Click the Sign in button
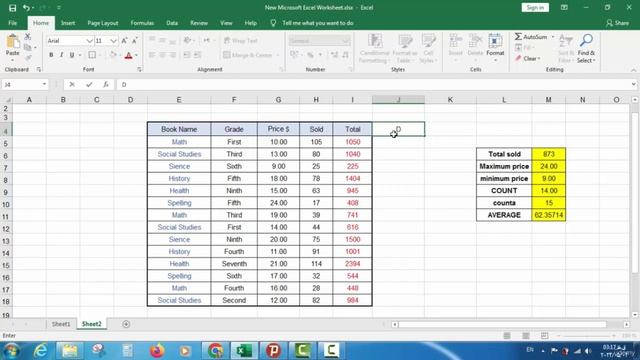 click(x=535, y=8)
